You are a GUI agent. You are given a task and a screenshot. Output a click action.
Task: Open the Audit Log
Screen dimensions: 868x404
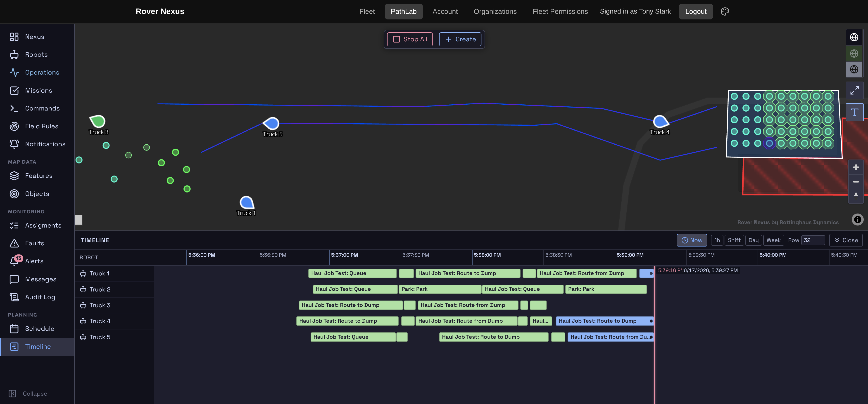click(x=37, y=297)
